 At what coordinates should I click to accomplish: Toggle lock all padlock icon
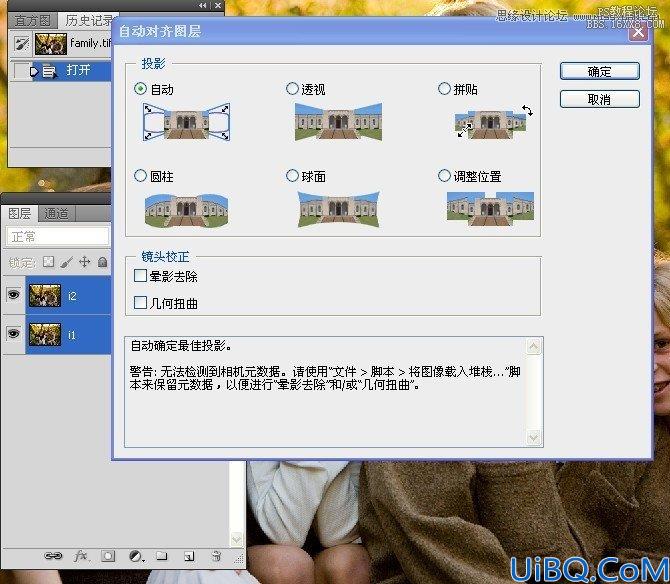point(103,262)
